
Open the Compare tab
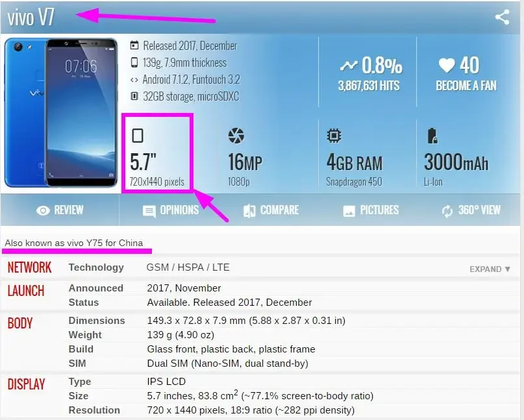[271, 210]
